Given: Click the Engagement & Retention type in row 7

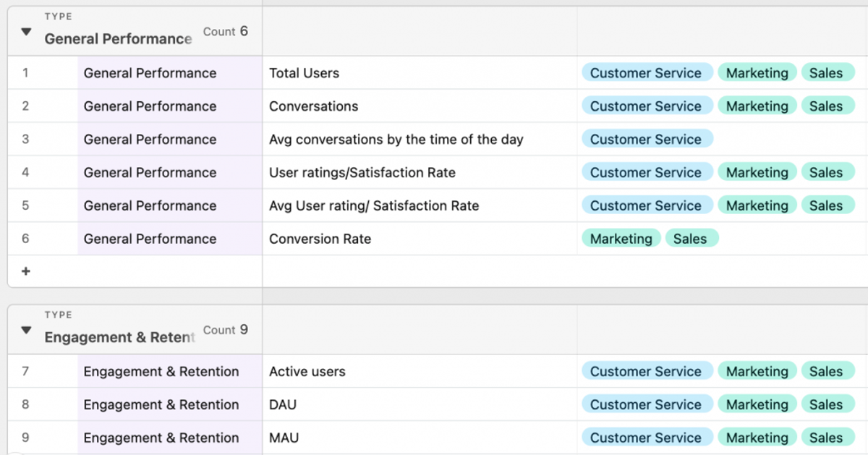Looking at the screenshot, I should (x=170, y=372).
